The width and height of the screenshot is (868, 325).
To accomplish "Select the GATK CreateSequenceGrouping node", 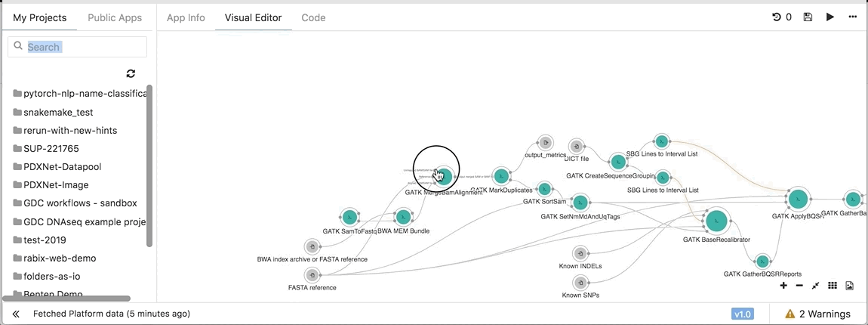I will pyautogui.click(x=617, y=162).
